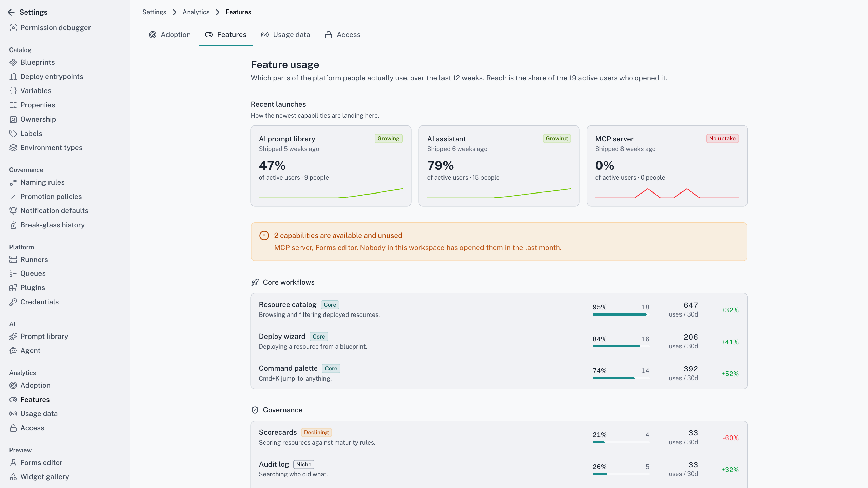The image size is (868, 488).
Task: Click the Prompt library sparkle icon
Action: pos(13,337)
